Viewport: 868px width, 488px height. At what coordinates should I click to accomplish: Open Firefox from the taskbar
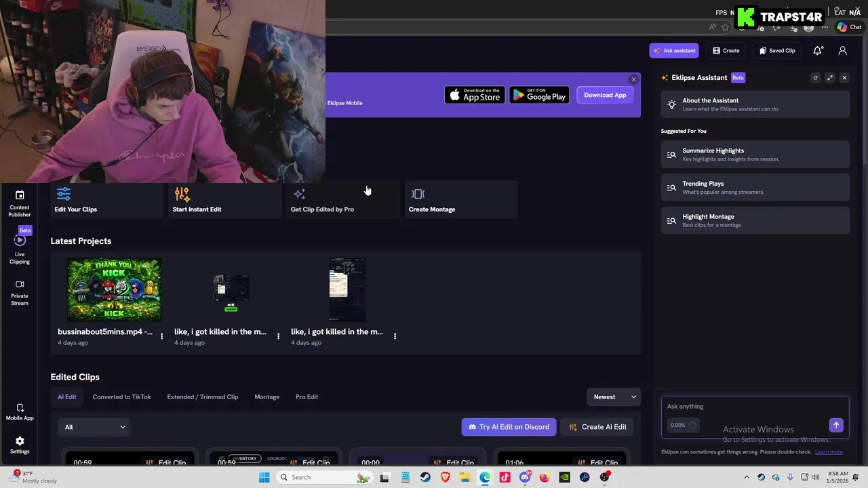[545, 477]
